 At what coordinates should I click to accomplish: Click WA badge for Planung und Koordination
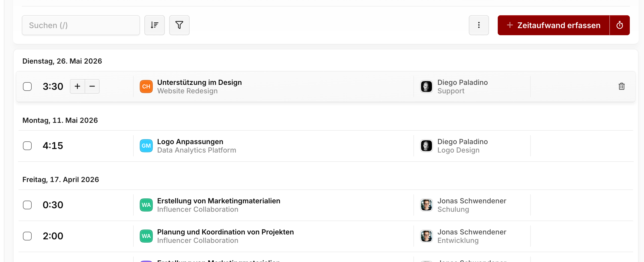click(146, 236)
